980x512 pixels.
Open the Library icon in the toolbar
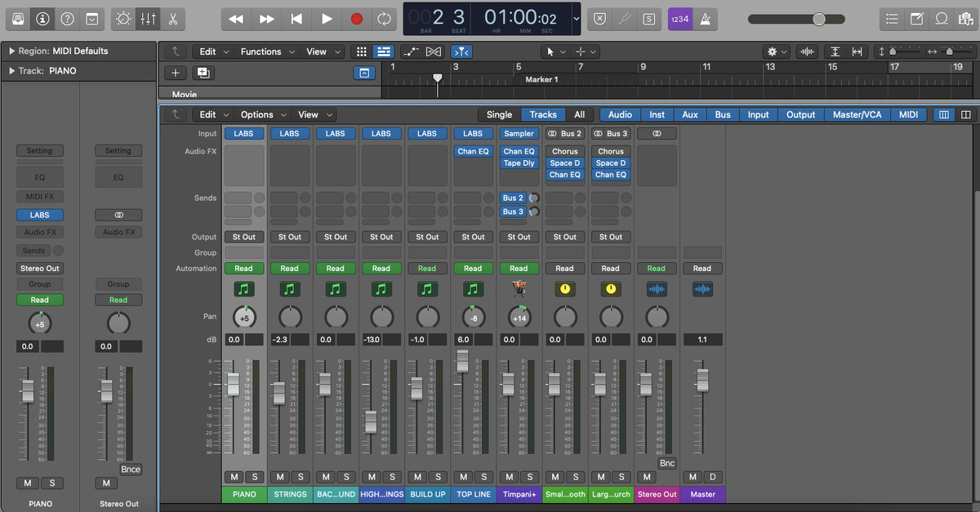18,18
